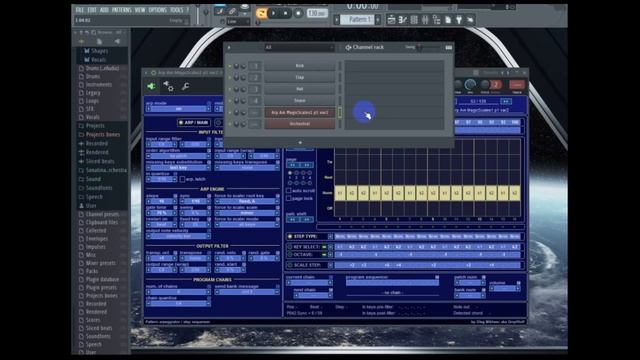Viewport: 640px width, 360px height.
Task: Open the Channel rack view icon
Action: pyautogui.click(x=414, y=20)
